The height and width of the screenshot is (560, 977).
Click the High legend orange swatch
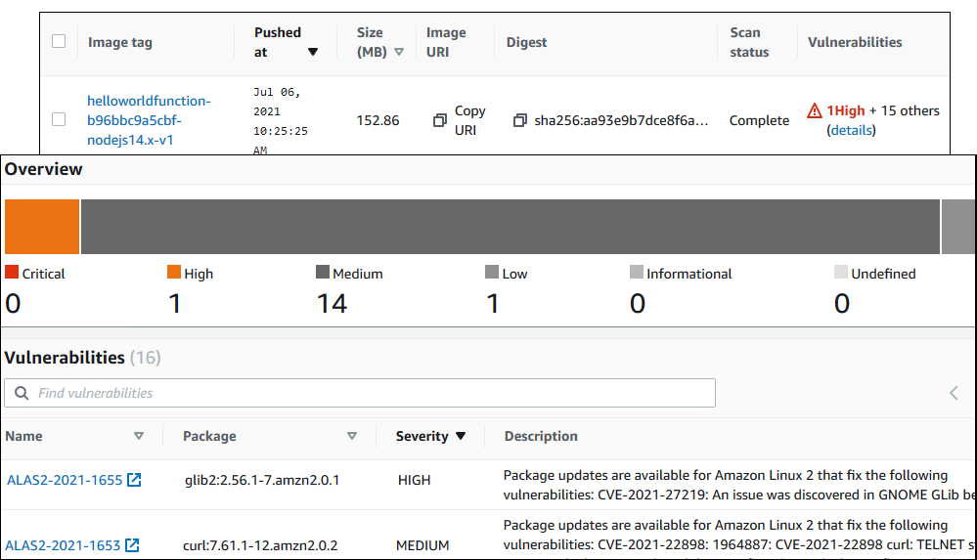click(x=174, y=273)
